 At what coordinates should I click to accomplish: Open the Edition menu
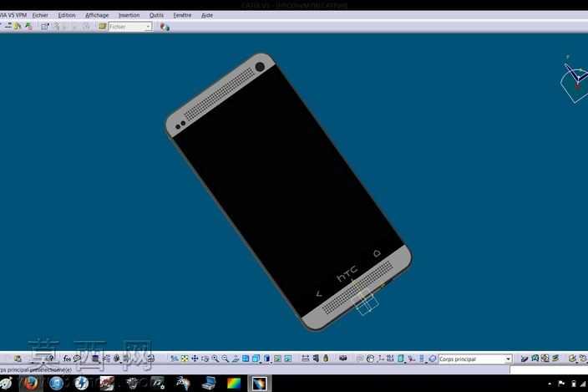67,15
